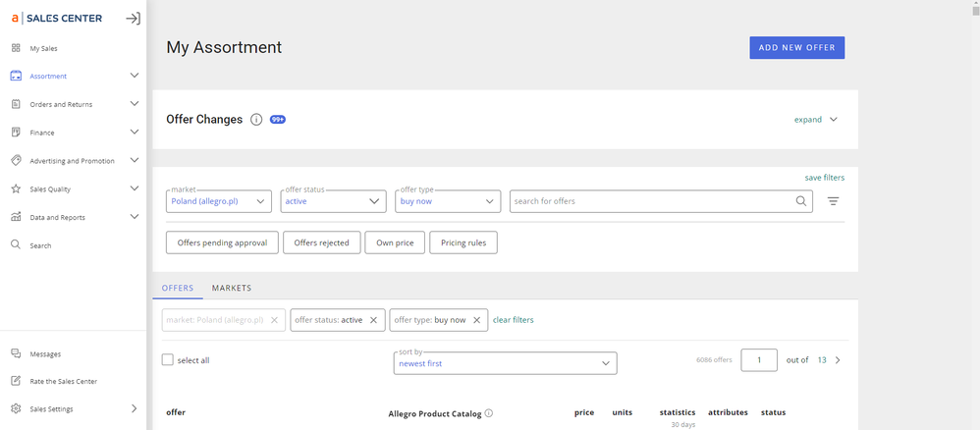The width and height of the screenshot is (980, 430).
Task: Switch to the Markets tab
Action: pyautogui.click(x=232, y=289)
